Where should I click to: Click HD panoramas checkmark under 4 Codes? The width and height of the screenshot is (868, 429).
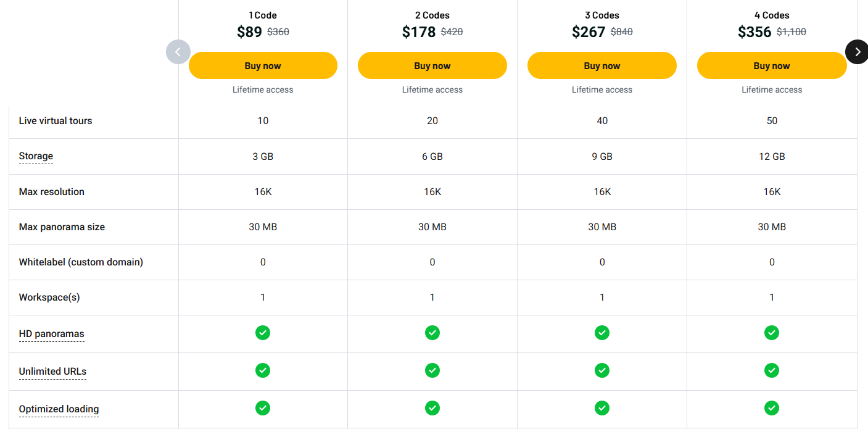coord(772,333)
